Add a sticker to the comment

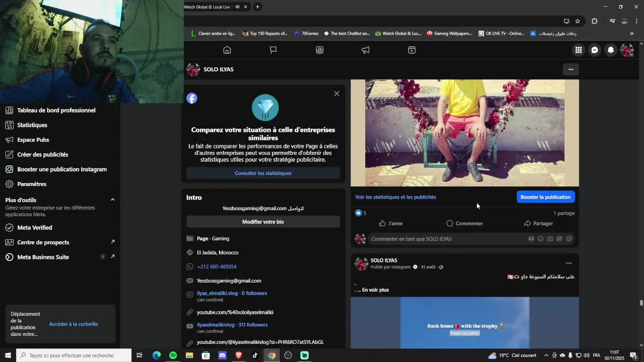pos(569,239)
